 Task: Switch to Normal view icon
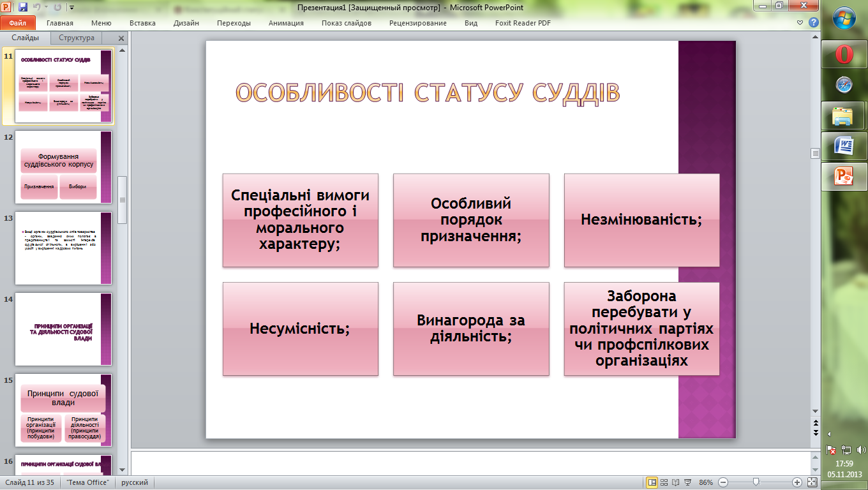tap(652, 482)
